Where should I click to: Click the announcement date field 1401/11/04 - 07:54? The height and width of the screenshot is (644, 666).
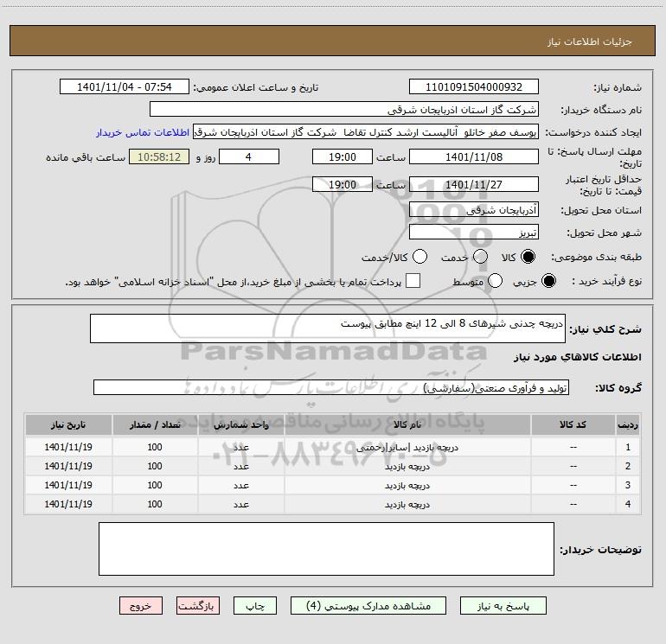[x=125, y=87]
